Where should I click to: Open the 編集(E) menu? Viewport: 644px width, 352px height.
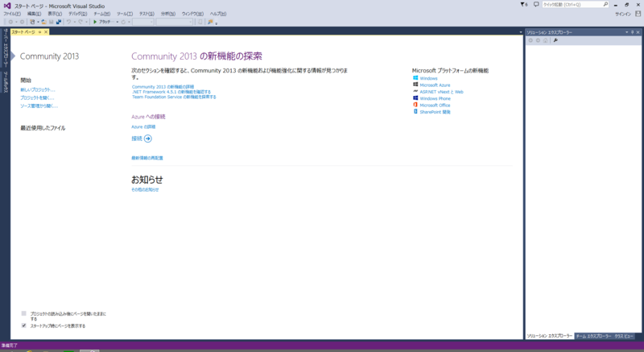point(34,14)
